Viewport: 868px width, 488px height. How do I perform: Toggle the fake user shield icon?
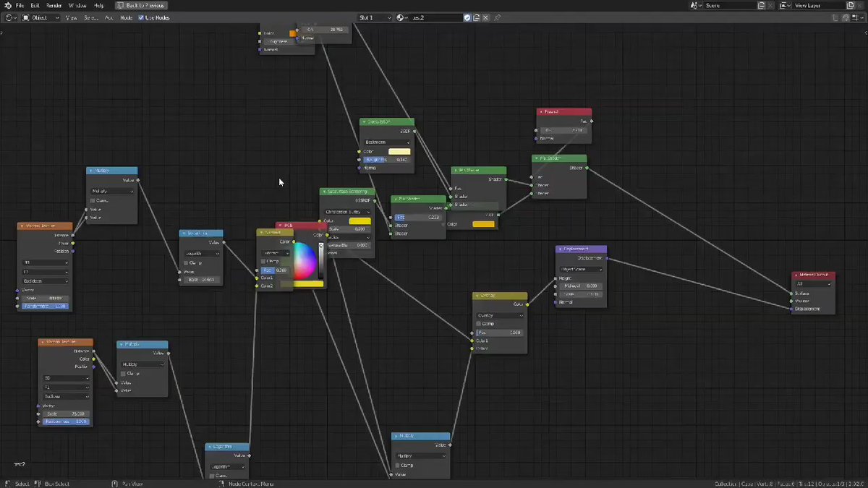point(467,17)
